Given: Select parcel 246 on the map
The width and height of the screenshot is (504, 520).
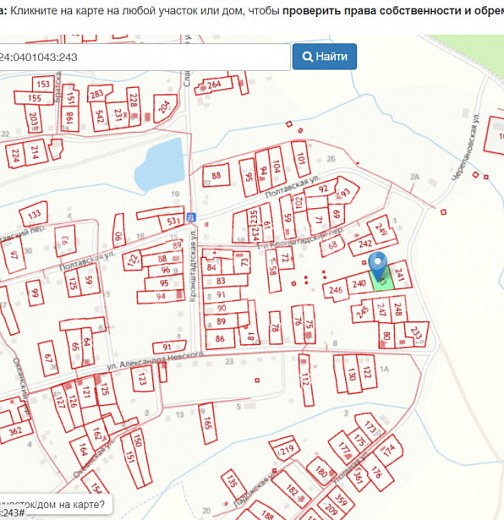Looking at the screenshot, I should [x=336, y=290].
